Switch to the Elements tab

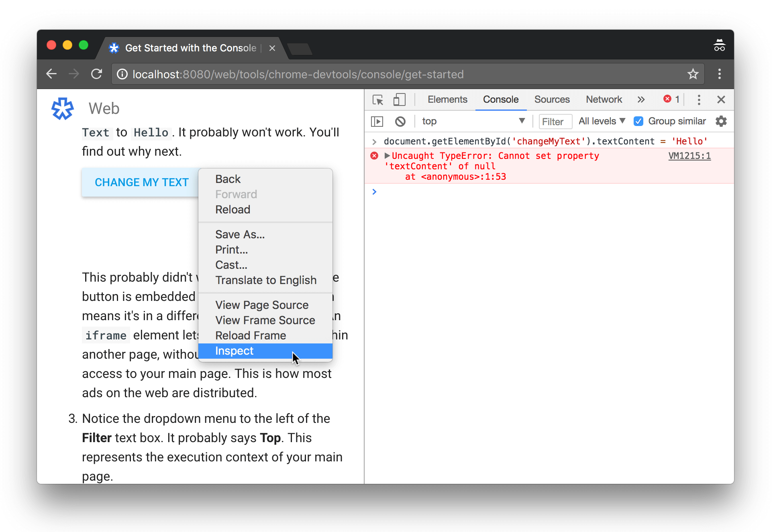pos(447,99)
